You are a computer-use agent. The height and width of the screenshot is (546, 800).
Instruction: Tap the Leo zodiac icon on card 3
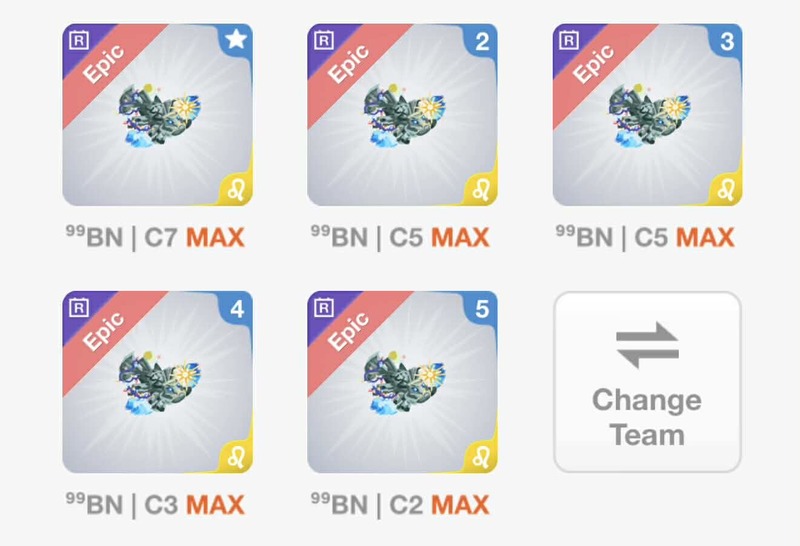(726, 190)
